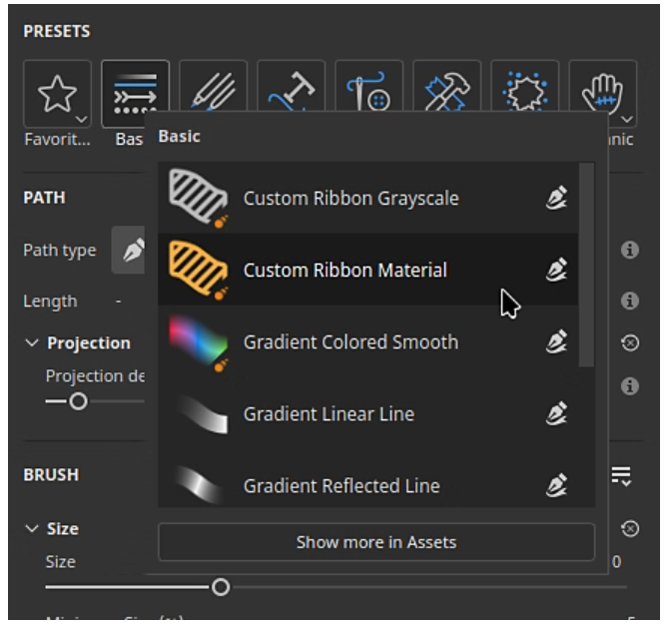Click the Size slider handle
The height and width of the screenshot is (627, 672).
[x=221, y=587]
